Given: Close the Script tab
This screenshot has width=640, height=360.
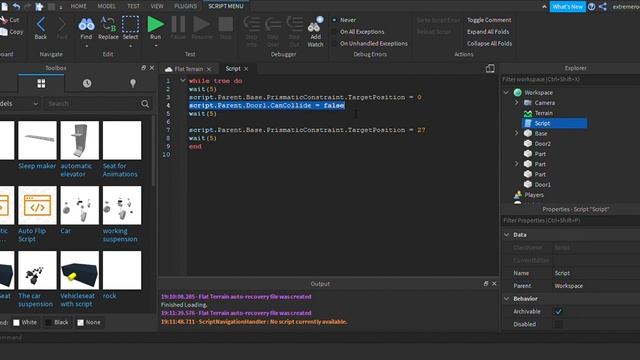Looking at the screenshot, I should coord(246,69).
